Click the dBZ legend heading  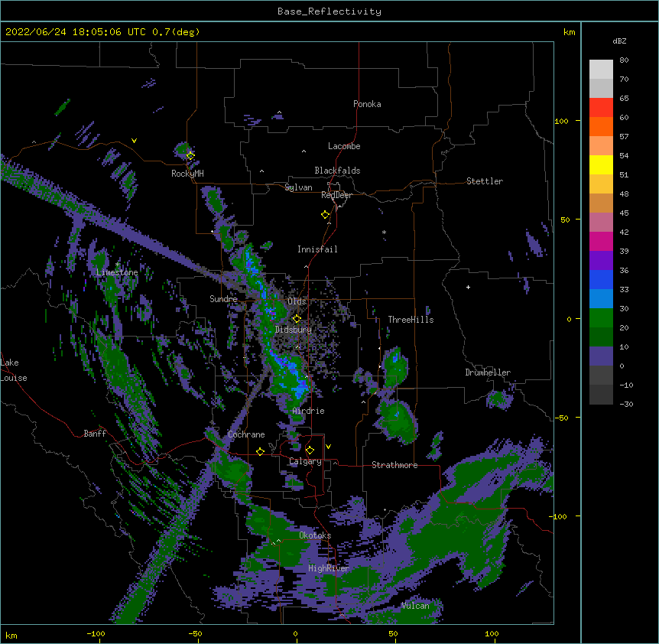point(619,41)
